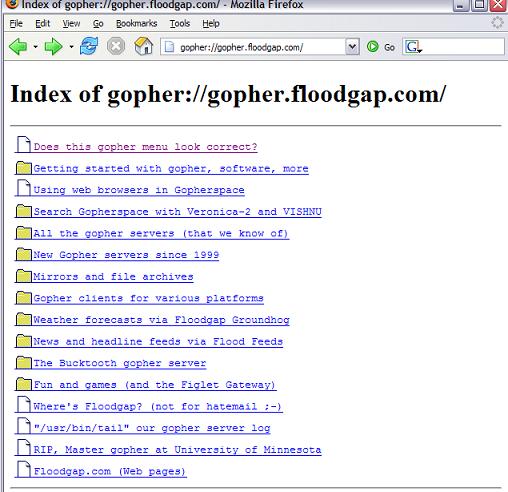Click folder icon beside 'Weather forecasts'
Screen dimensions: 508x492
click(x=24, y=319)
